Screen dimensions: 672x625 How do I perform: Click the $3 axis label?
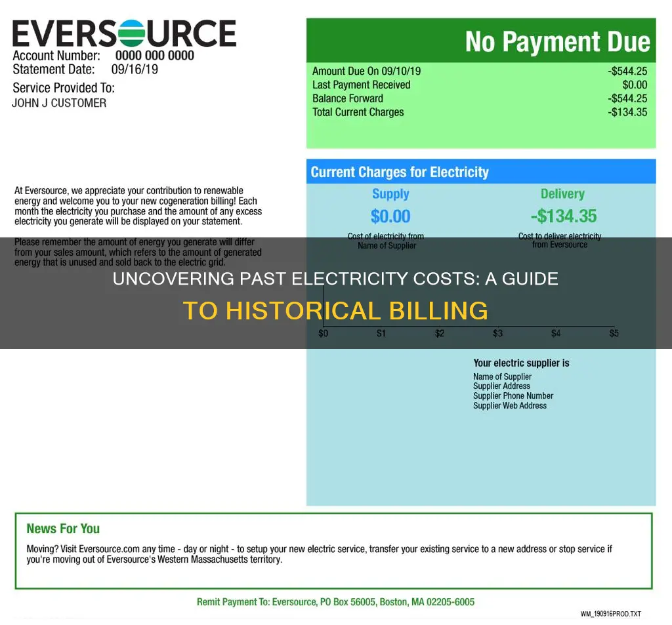click(497, 333)
